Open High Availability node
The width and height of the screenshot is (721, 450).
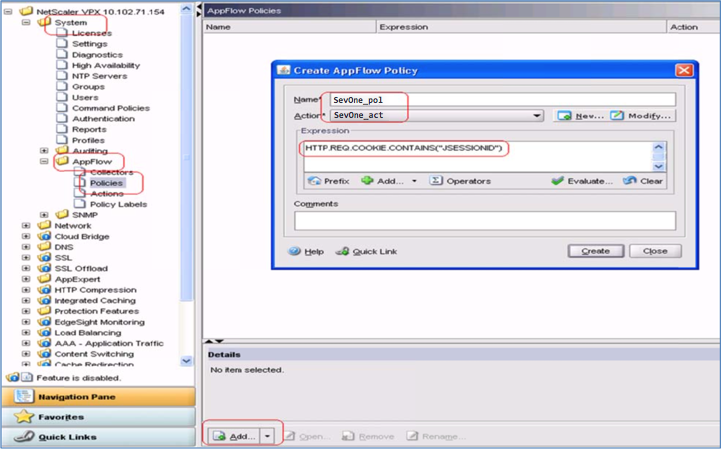[x=106, y=65]
